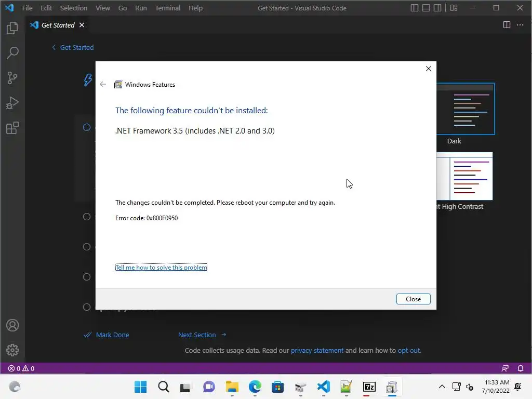Open the Edit menu
Screen dimensions: 532x399
point(46,8)
